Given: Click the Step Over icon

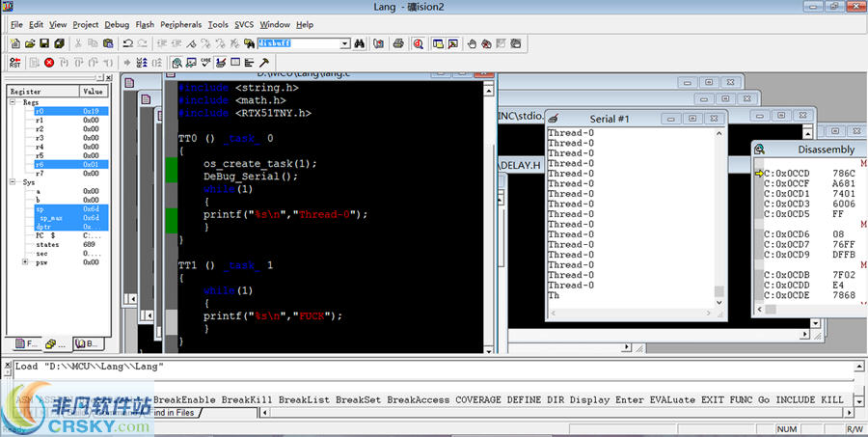Looking at the screenshot, I should [x=79, y=63].
